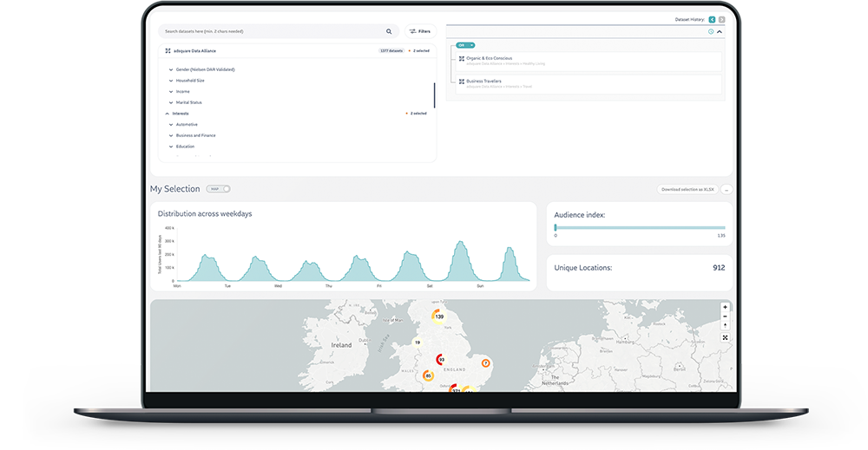Click the 2 selected indicator beside Interests
Viewport: 868px width, 450px height.
tap(417, 114)
